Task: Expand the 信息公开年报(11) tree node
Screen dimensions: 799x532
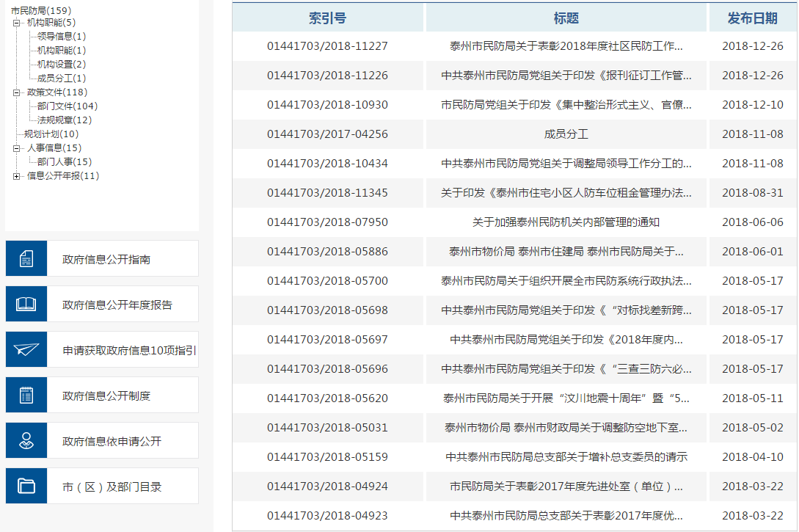Action: pos(16,176)
